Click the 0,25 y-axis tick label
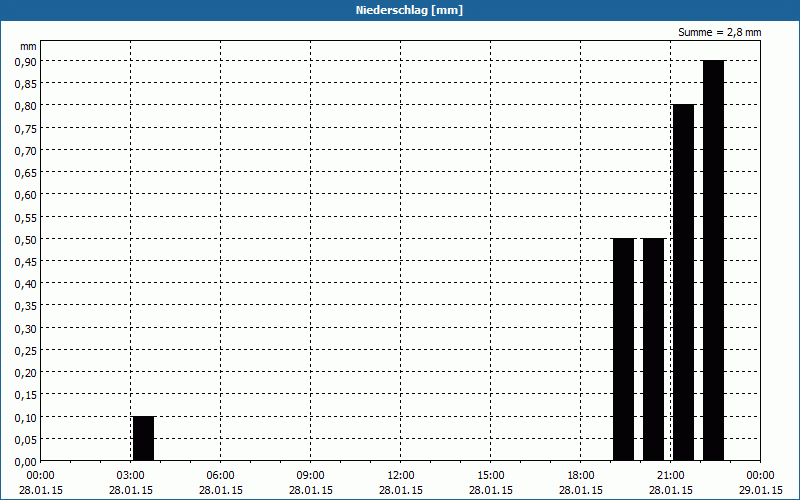The image size is (800, 500). 25,350
